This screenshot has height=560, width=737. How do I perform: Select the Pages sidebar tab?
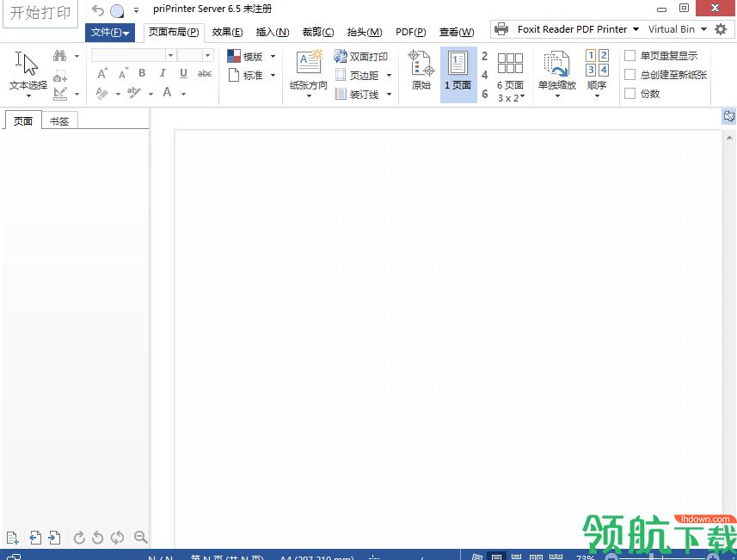coord(23,120)
